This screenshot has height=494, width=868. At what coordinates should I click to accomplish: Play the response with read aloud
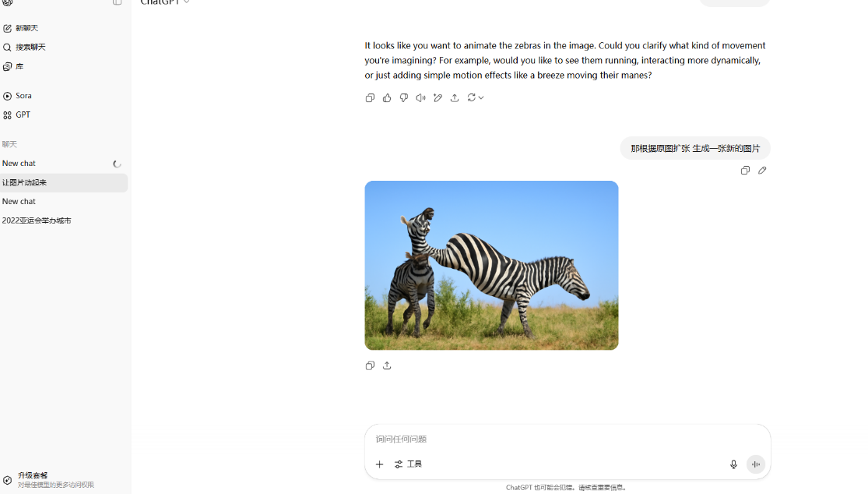coord(420,98)
